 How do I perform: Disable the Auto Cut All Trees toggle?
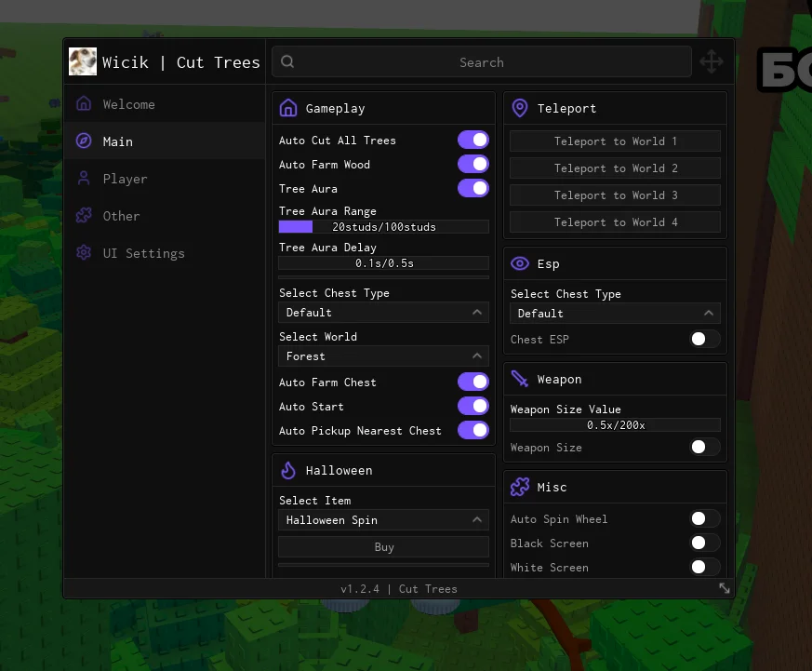tap(473, 141)
